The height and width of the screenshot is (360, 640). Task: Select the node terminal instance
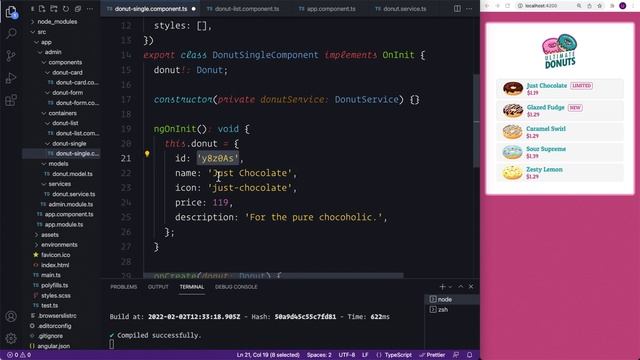(x=452, y=300)
